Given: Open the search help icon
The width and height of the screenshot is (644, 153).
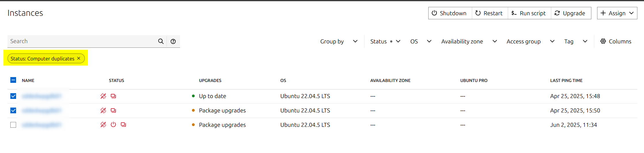Looking at the screenshot, I should pos(173,41).
